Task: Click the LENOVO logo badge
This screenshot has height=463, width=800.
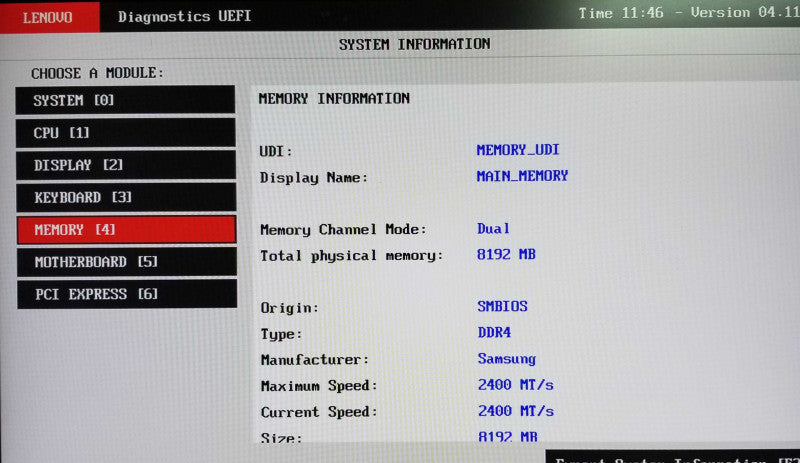Action: [49, 17]
